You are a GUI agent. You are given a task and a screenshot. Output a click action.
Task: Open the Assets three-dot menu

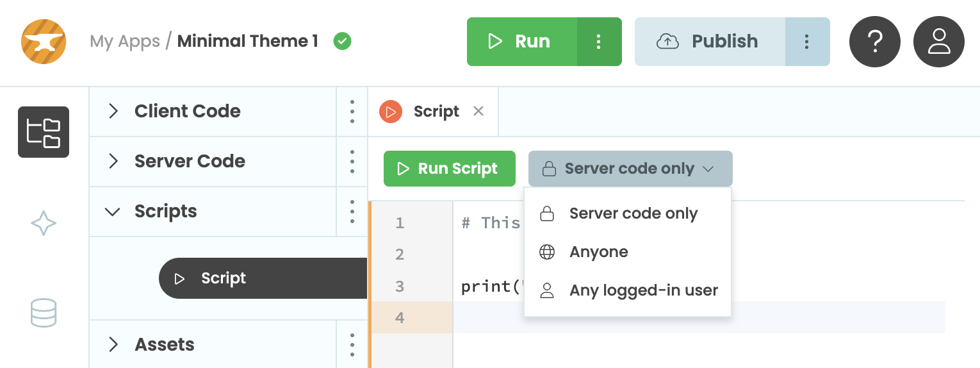[352, 345]
